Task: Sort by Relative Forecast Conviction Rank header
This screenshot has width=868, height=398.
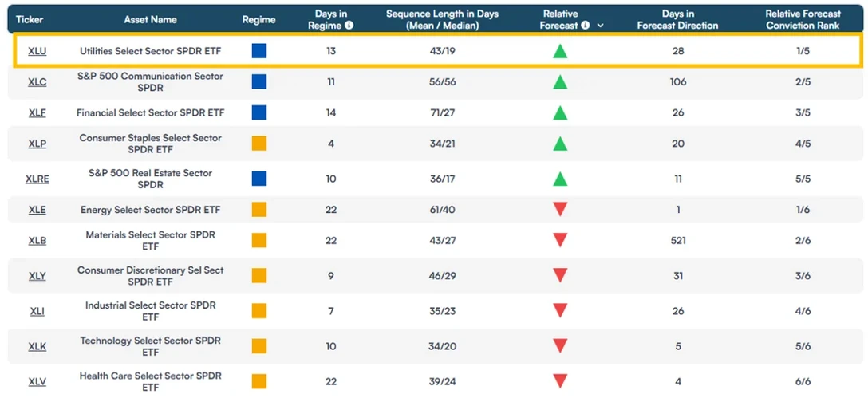Action: tap(803, 19)
